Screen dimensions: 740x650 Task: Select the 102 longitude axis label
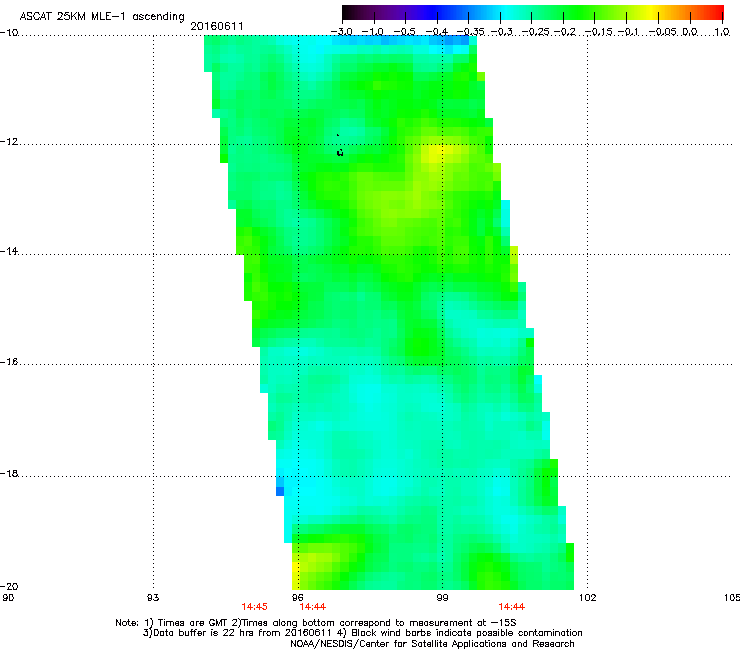tap(587, 598)
